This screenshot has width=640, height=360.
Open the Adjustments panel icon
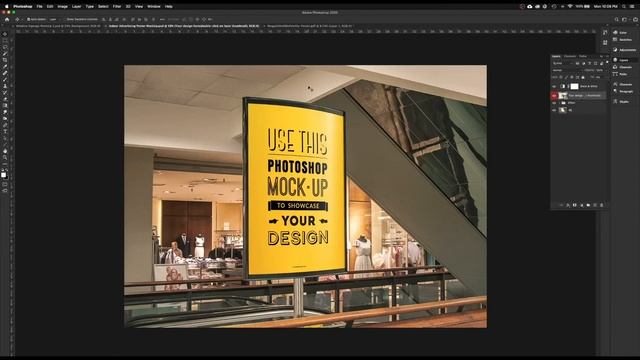616,50
